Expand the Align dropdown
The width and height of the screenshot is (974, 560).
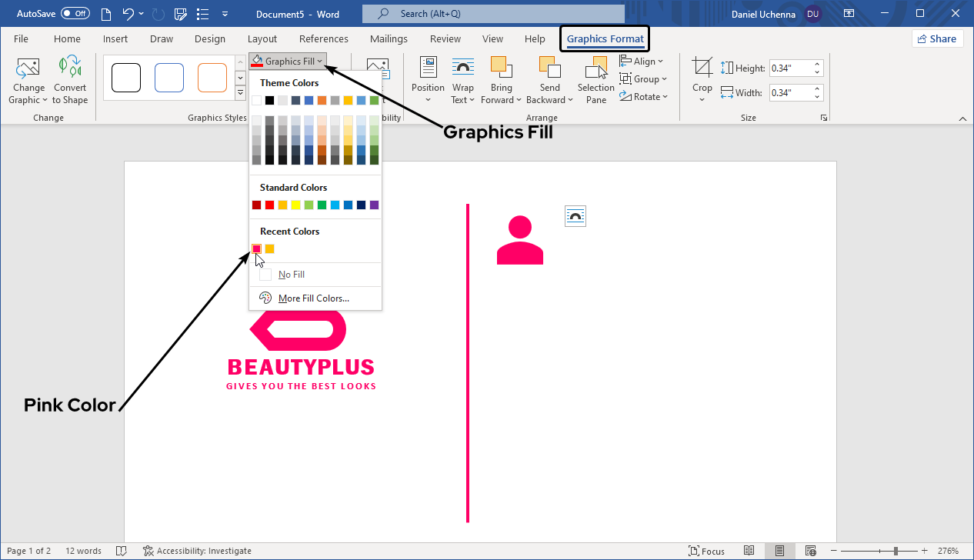(x=642, y=62)
